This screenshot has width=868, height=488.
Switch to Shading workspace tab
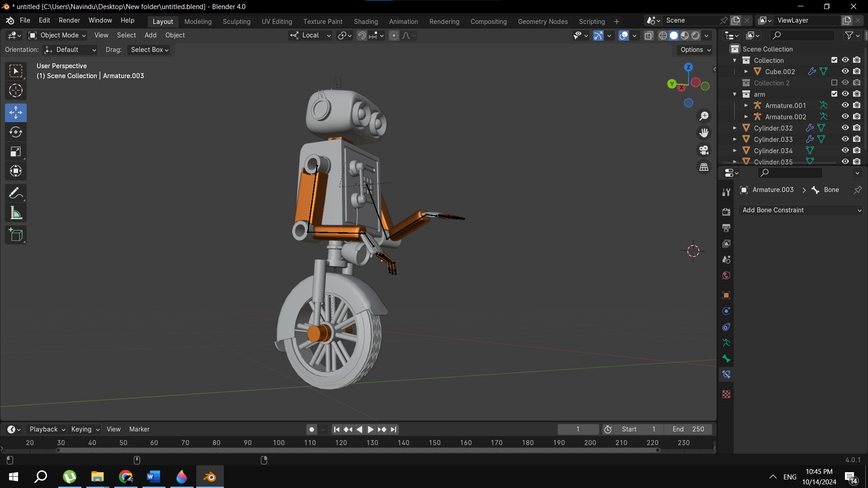click(x=366, y=21)
